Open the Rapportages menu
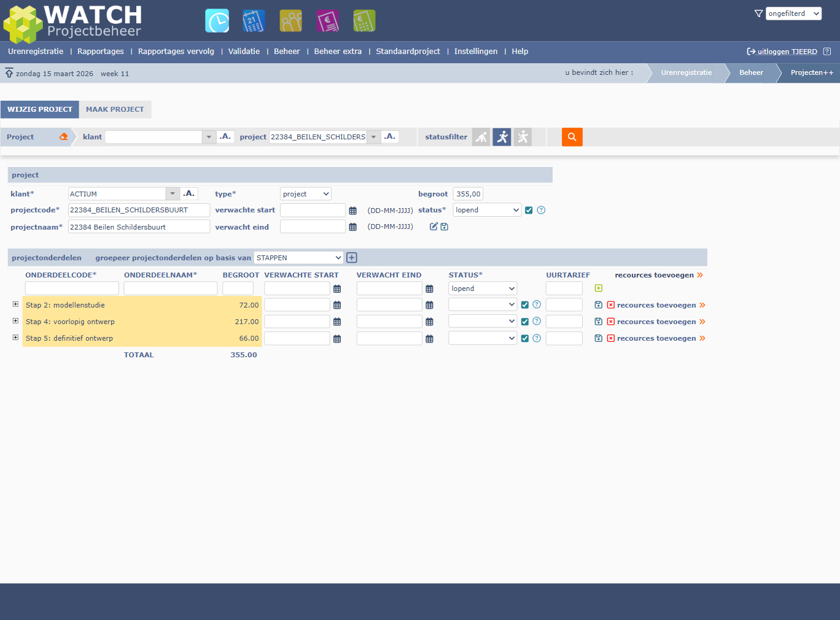Screen dimensions: 840x620 [101, 52]
